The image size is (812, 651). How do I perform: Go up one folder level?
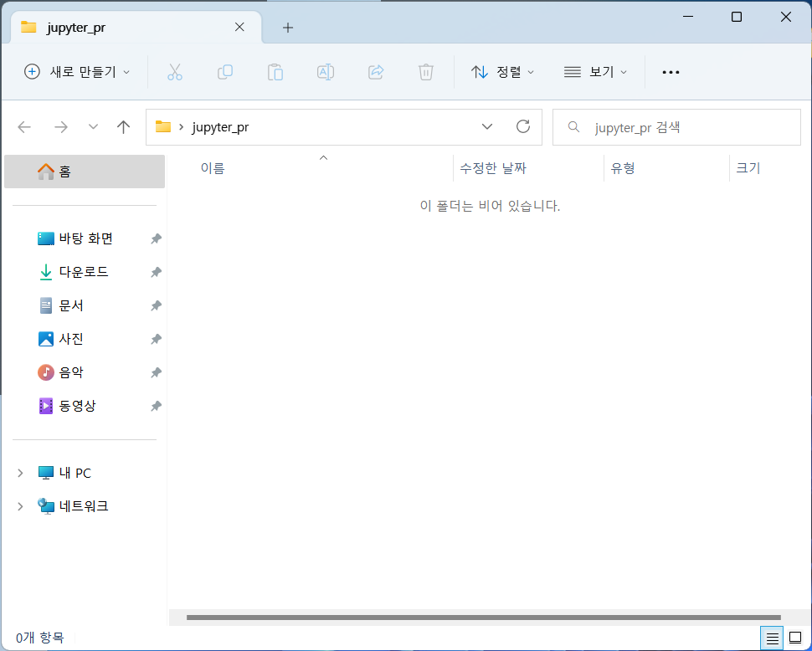pos(124,126)
